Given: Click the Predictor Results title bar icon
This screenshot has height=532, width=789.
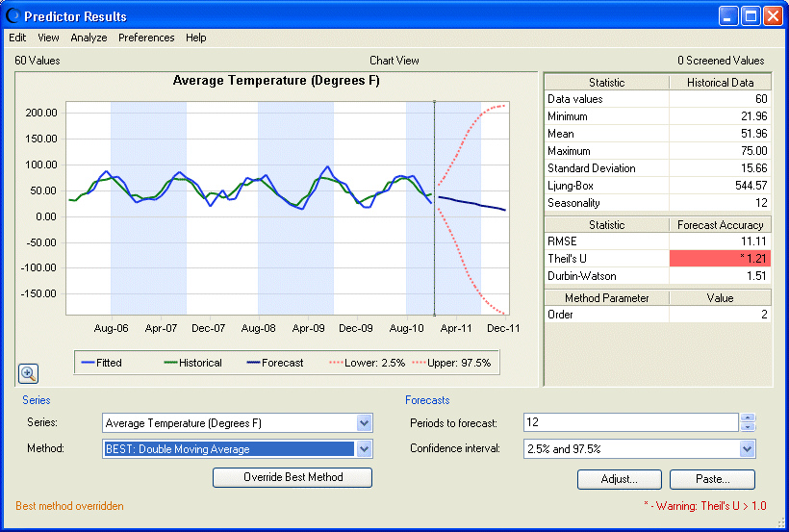Looking at the screenshot, I should pyautogui.click(x=13, y=16).
